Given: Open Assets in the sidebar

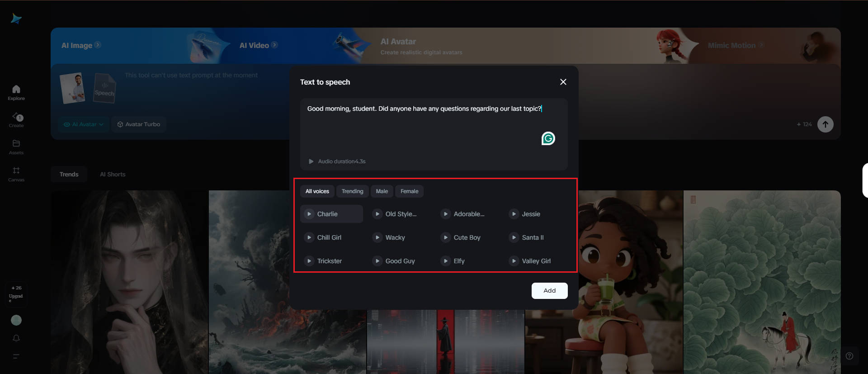Looking at the screenshot, I should (16, 147).
